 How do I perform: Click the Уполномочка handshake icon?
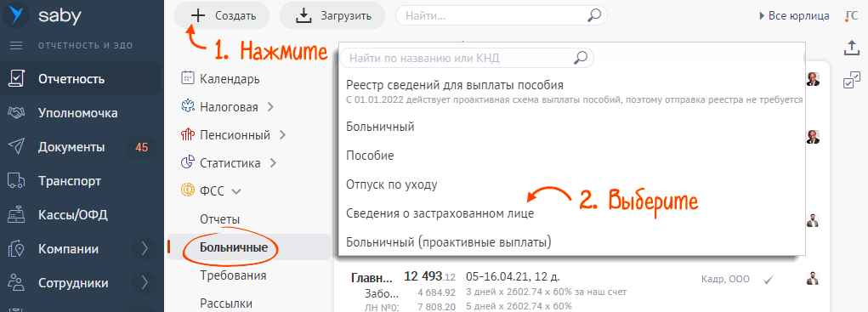[x=16, y=113]
